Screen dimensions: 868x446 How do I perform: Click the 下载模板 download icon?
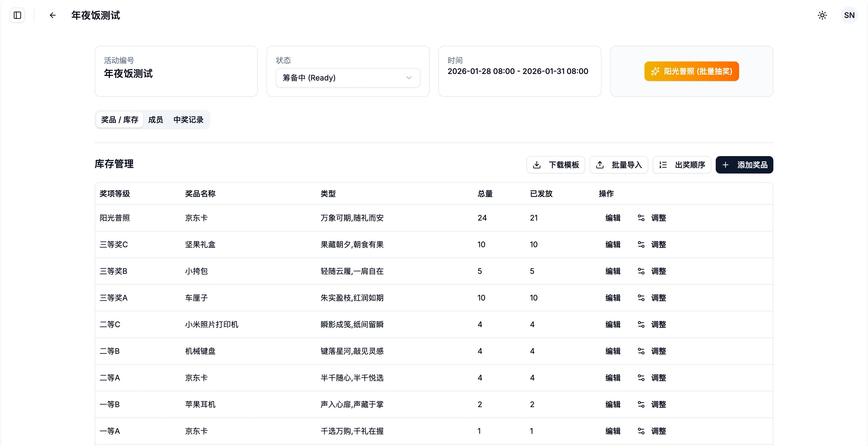pyautogui.click(x=537, y=165)
